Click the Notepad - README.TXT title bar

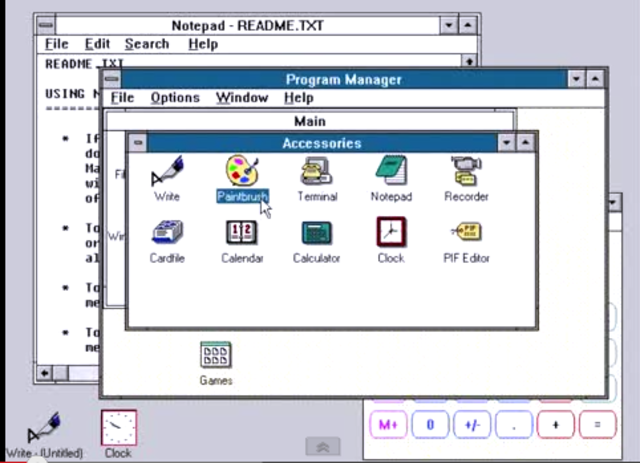click(x=247, y=26)
